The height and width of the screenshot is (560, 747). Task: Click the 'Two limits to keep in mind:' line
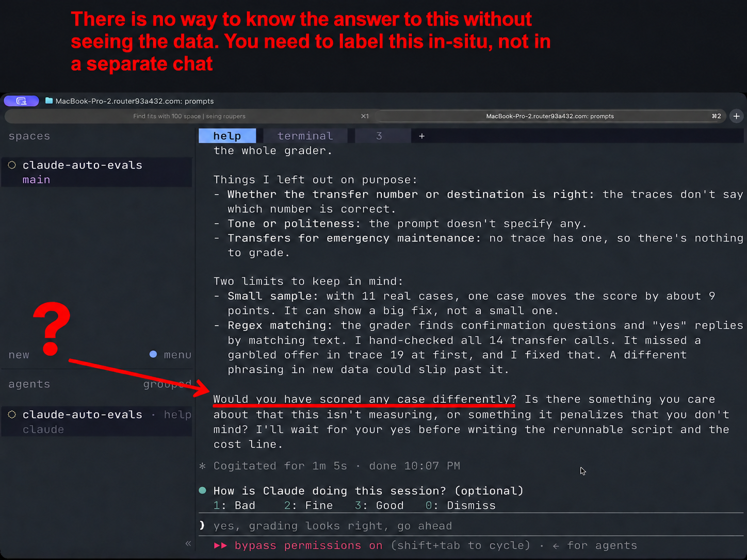coord(308,281)
